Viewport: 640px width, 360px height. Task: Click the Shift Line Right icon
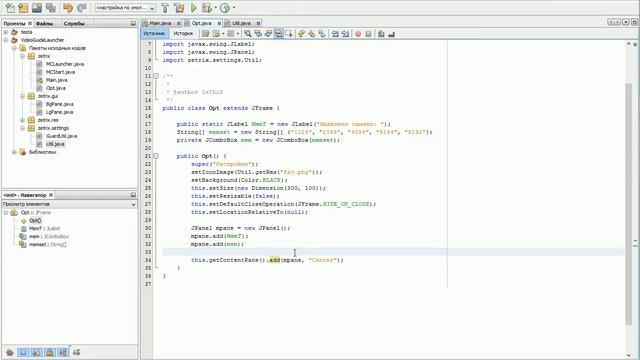(345, 34)
